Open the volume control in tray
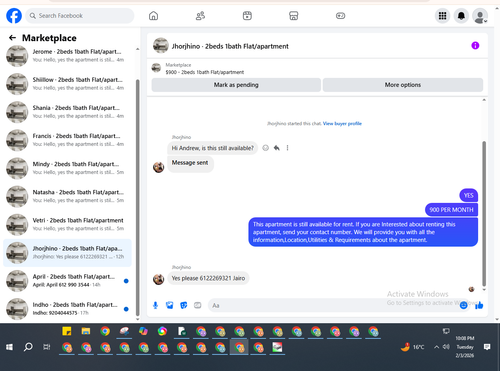Viewport: 500px width, 371px height. click(x=446, y=347)
